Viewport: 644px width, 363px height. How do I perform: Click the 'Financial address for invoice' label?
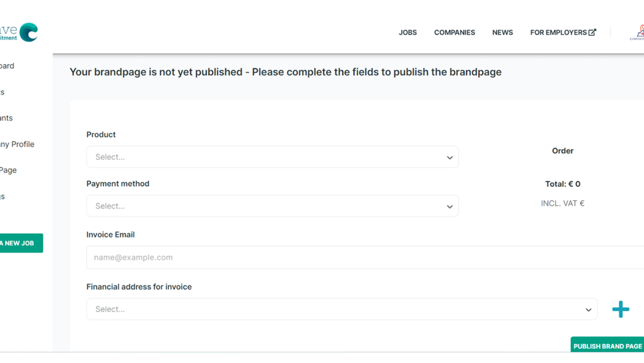[x=139, y=287]
